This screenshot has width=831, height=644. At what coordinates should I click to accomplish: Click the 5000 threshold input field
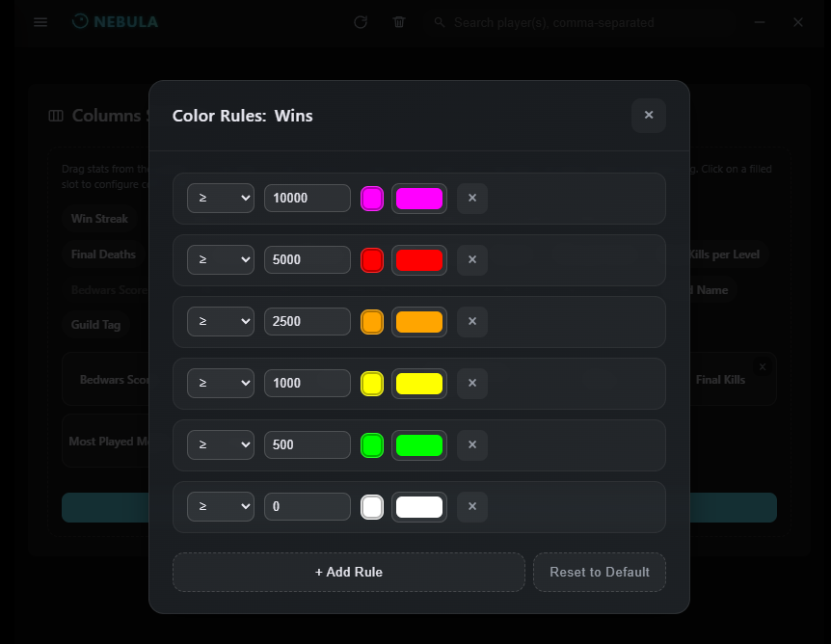[x=307, y=259]
